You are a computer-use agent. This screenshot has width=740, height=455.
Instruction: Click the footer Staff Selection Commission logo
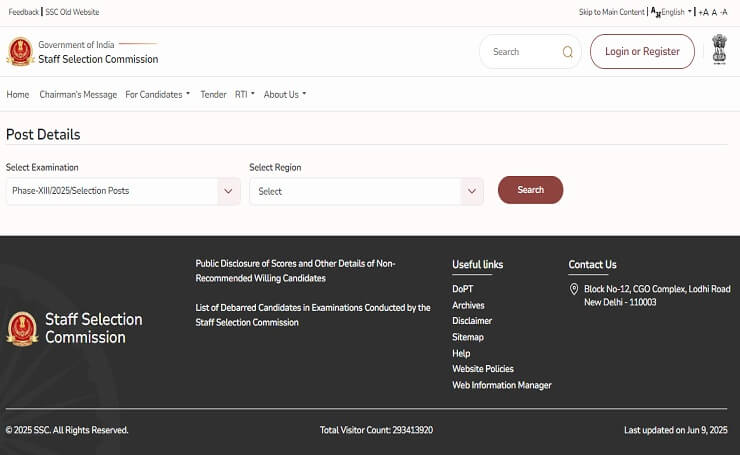[x=22, y=329]
